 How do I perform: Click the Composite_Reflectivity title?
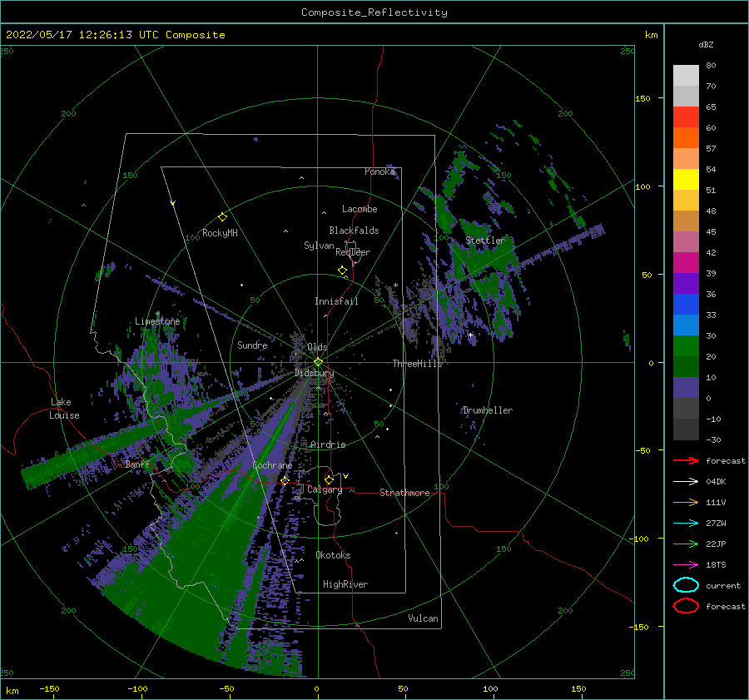pos(374,12)
